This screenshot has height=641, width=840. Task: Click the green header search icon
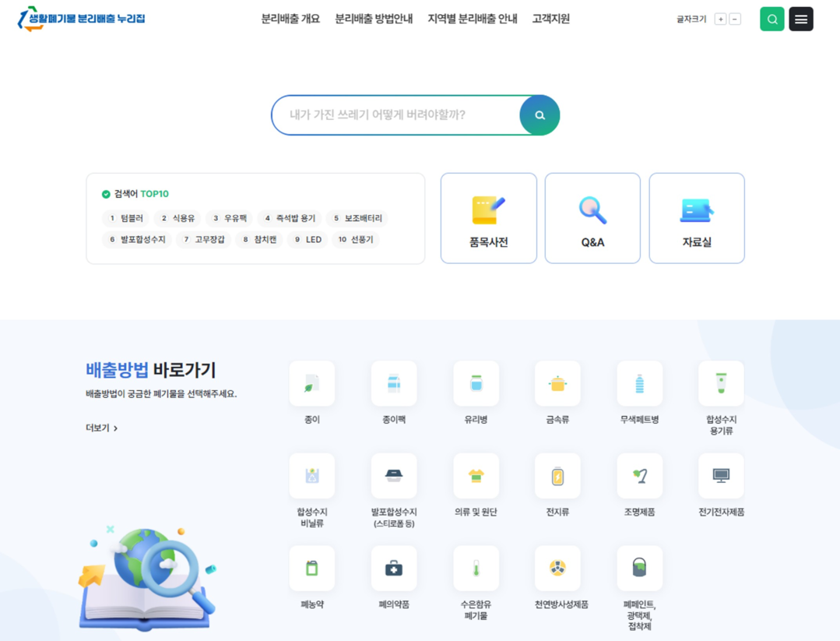(x=772, y=19)
